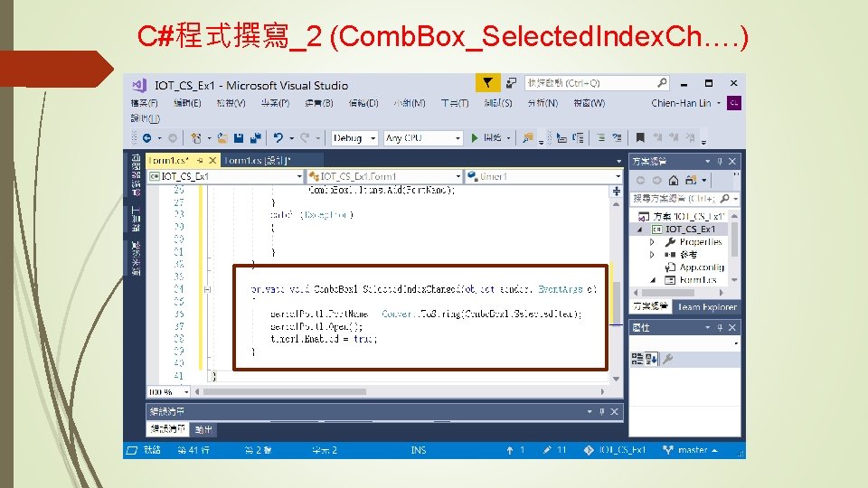The image size is (868, 488).
Task: Open the Chien-Han Lin account dropdown
Action: pos(686,103)
